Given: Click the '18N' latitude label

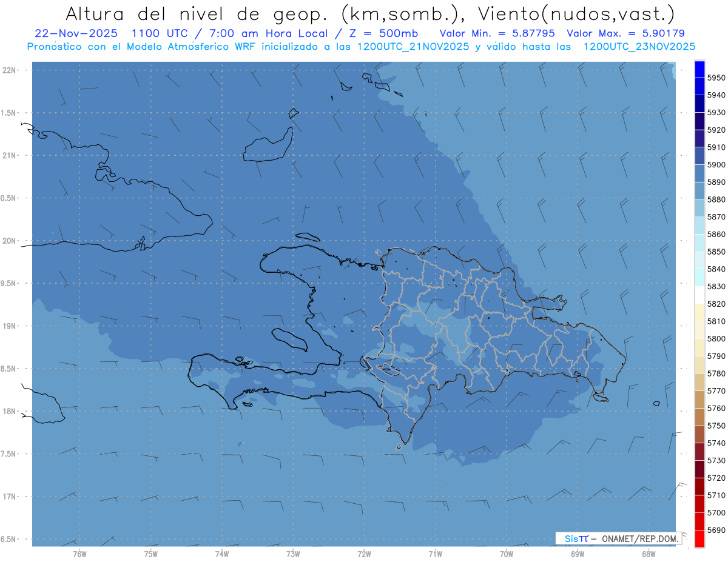Looking at the screenshot, I should [9, 412].
